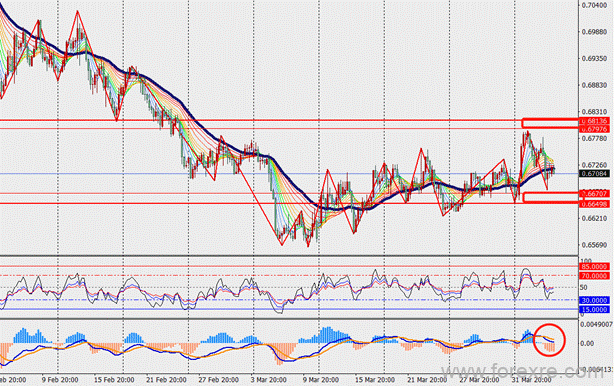Image resolution: width=614 pixels, height=386 pixels.
Task: Click the 9 Feb 20:00 date label
Action: click(x=60, y=380)
